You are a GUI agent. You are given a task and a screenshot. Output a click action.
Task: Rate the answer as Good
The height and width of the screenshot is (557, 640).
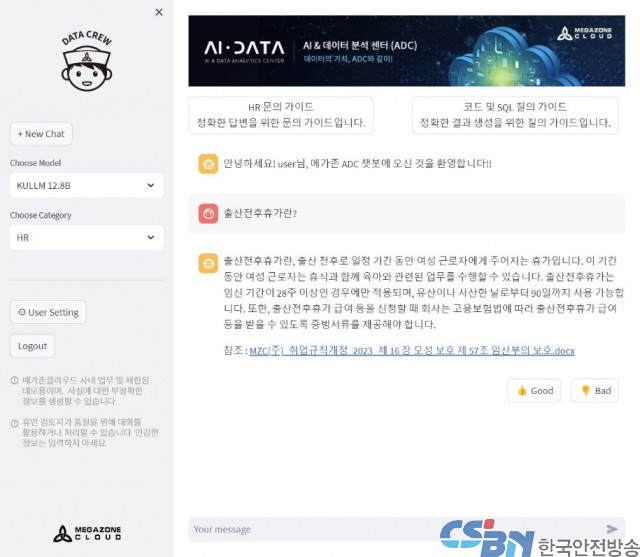pos(534,391)
